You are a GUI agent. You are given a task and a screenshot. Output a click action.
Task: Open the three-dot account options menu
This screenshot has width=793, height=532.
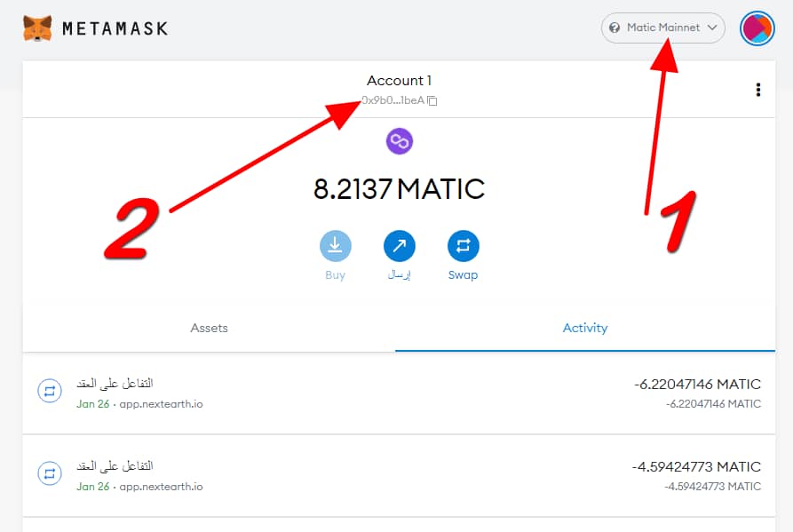tap(757, 90)
